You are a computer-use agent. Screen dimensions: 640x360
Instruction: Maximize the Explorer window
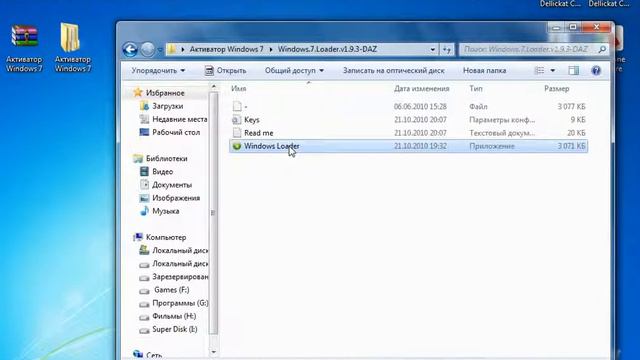(573, 27)
